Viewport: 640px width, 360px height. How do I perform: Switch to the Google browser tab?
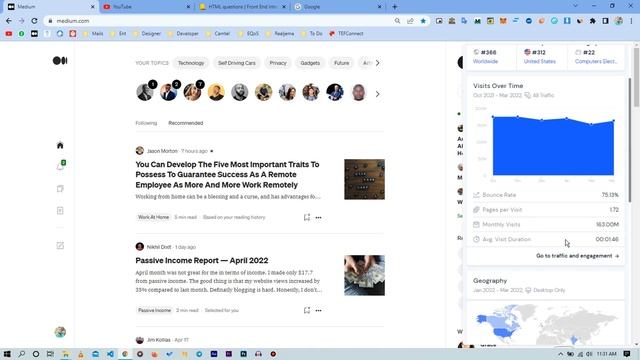(x=338, y=7)
